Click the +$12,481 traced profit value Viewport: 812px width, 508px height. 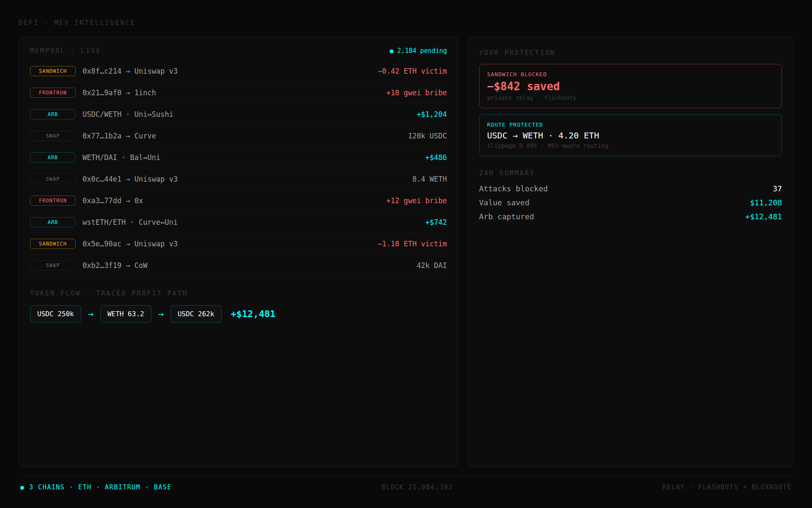tap(253, 314)
